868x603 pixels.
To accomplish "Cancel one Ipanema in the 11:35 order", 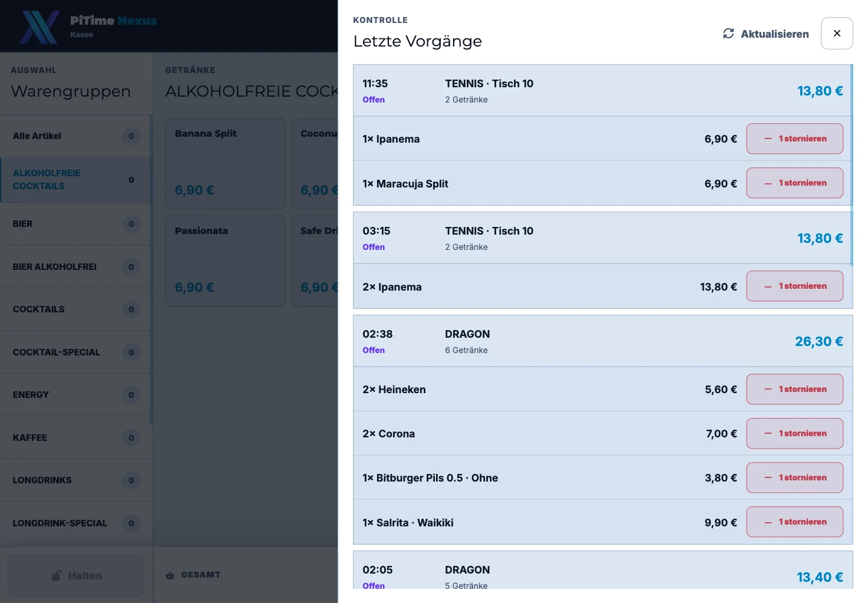I will (x=794, y=139).
